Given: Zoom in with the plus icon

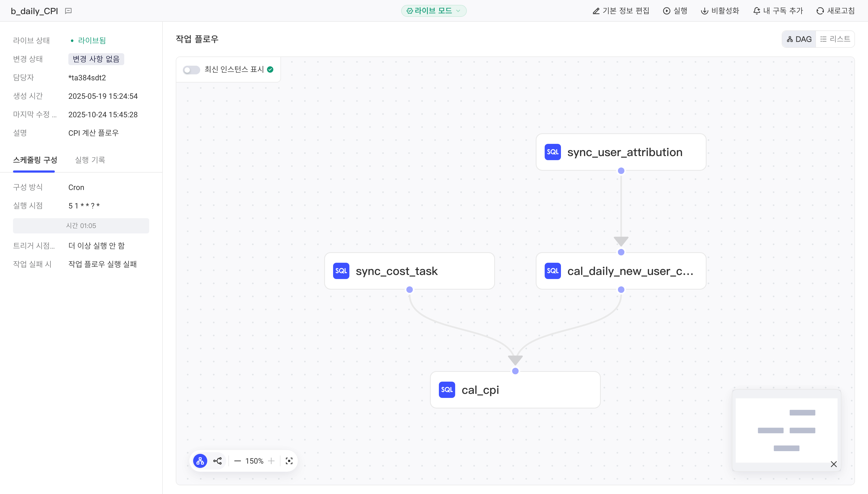Looking at the screenshot, I should (x=271, y=461).
